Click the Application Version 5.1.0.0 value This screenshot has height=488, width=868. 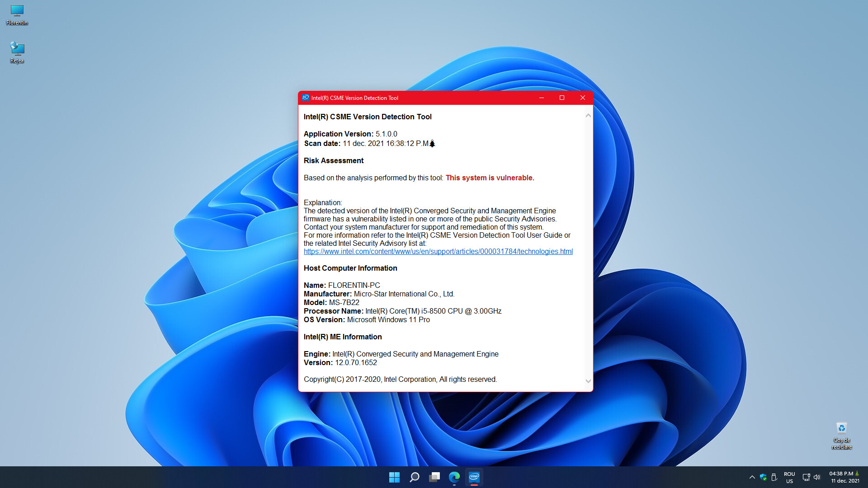[x=387, y=134]
